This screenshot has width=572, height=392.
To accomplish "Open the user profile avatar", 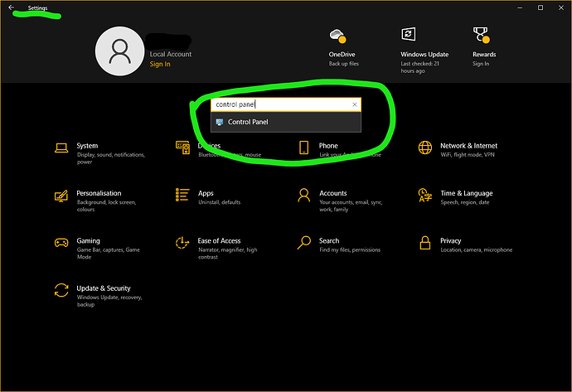I will click(x=119, y=51).
